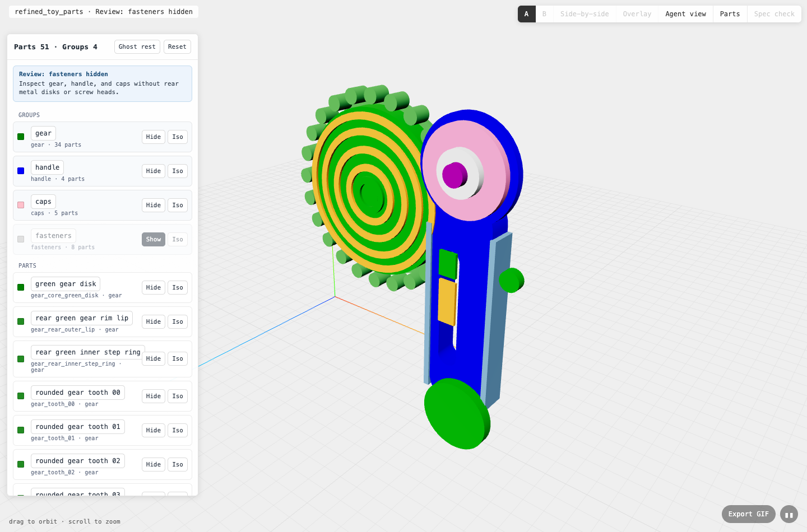Toggle the Parts panel tab
The image size is (807, 532).
[730, 14]
